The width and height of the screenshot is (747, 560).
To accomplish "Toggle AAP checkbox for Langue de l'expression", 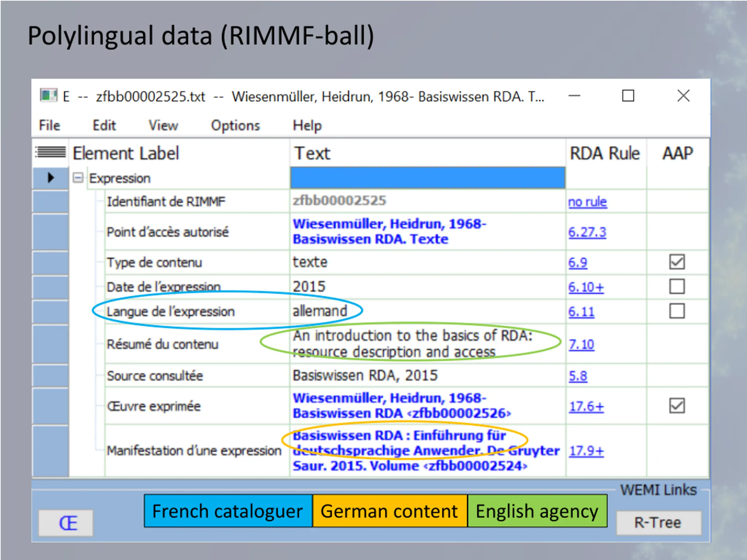I will pyautogui.click(x=677, y=311).
